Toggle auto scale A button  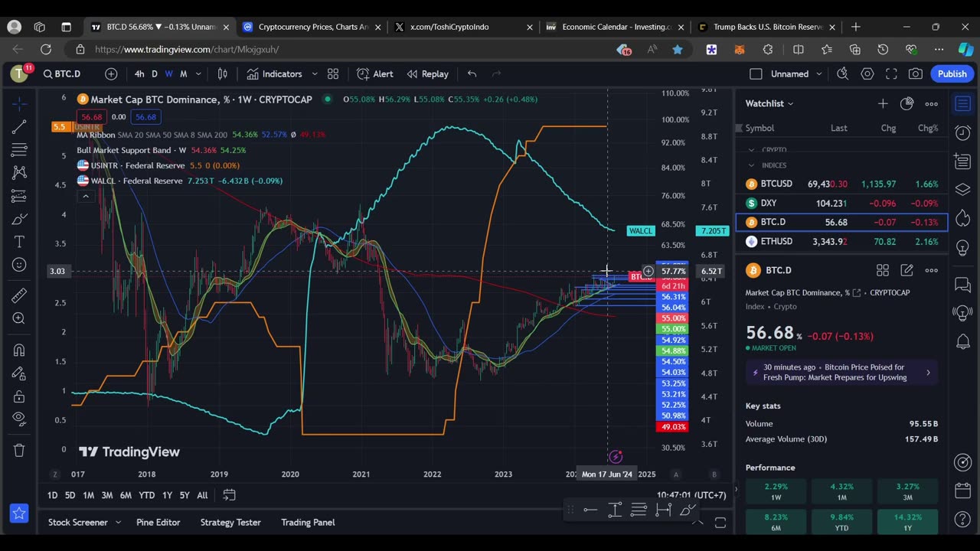(675, 474)
